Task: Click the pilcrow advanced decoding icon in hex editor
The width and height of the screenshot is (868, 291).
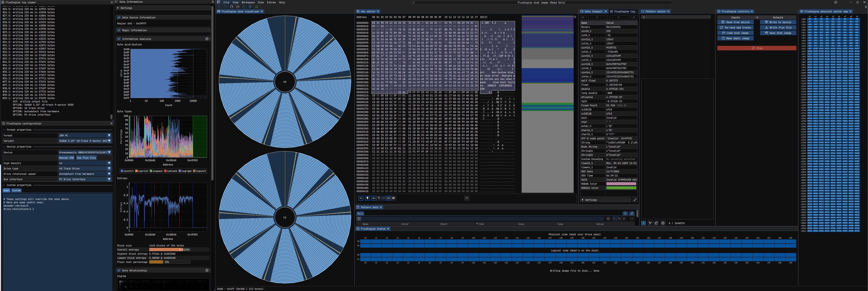Action: click(x=379, y=198)
